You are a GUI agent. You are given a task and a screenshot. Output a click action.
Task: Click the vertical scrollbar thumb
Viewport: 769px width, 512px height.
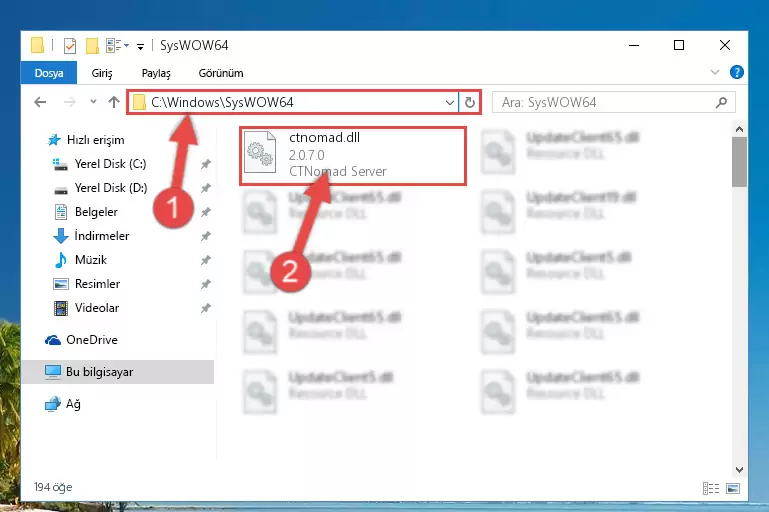coord(739,162)
